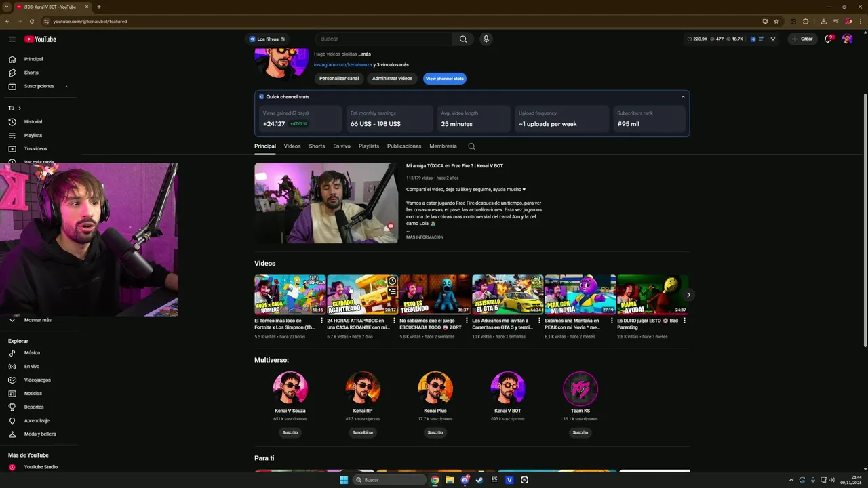Screen dimensions: 868x488
Task: Click the search magnifier button
Action: (x=463, y=39)
